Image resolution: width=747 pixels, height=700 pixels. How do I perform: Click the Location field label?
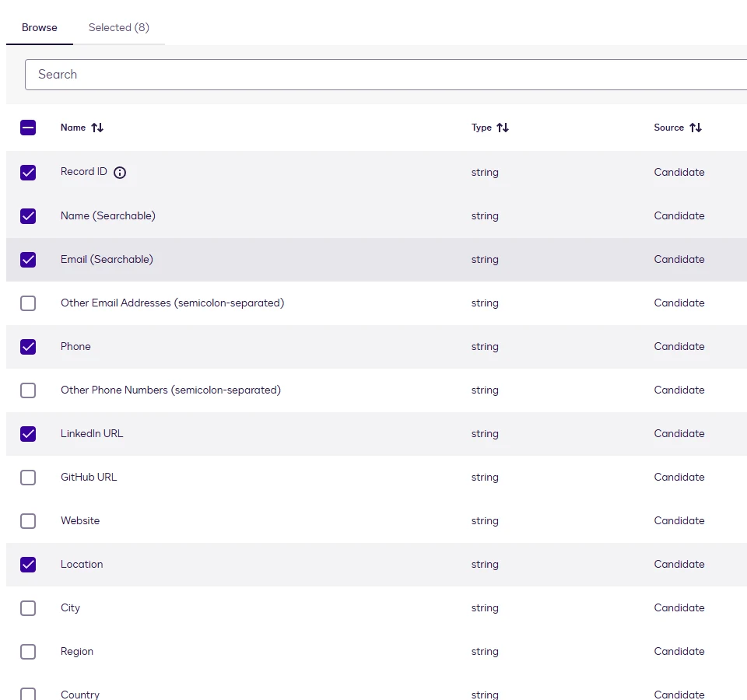[x=82, y=565]
